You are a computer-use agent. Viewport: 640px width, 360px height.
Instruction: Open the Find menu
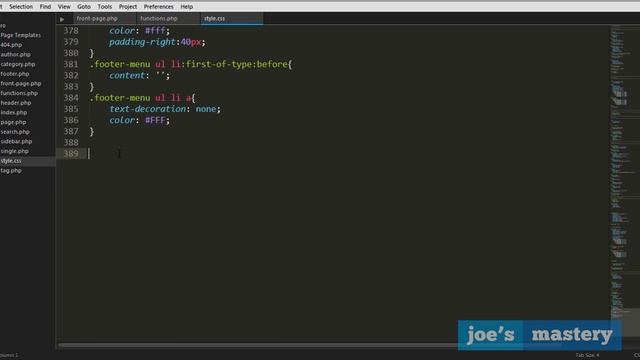click(x=45, y=7)
